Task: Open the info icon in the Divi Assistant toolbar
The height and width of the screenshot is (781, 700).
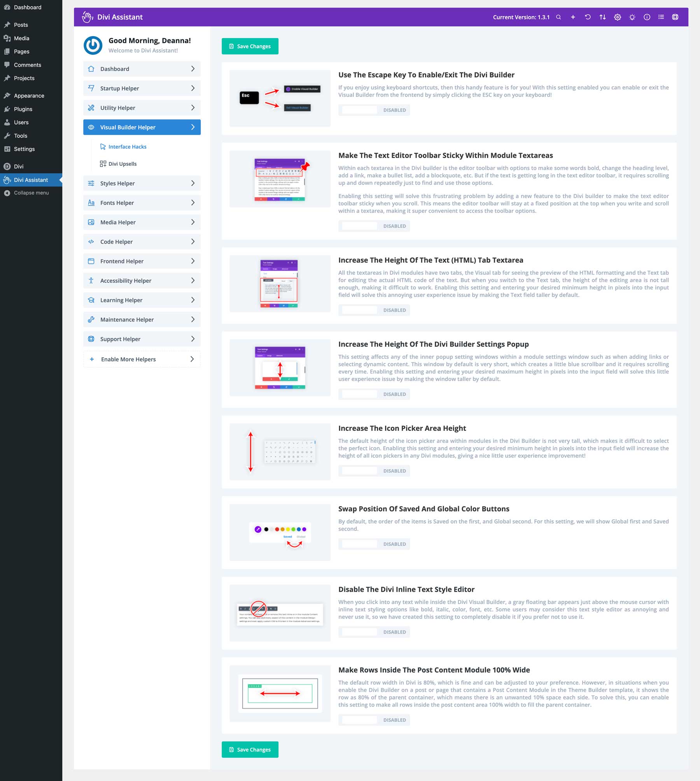Action: coord(646,17)
